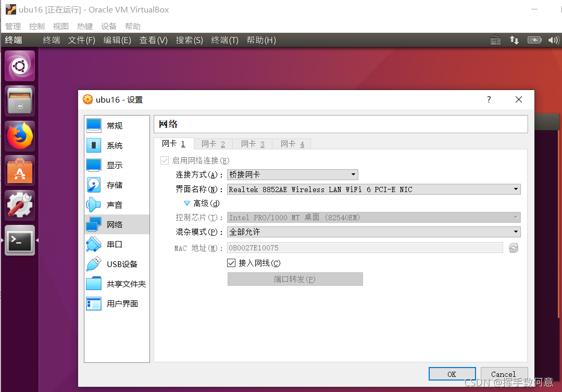Launch Firefox from the Ubuntu launcher
Viewport: 562px width, 392px height.
tap(20, 136)
